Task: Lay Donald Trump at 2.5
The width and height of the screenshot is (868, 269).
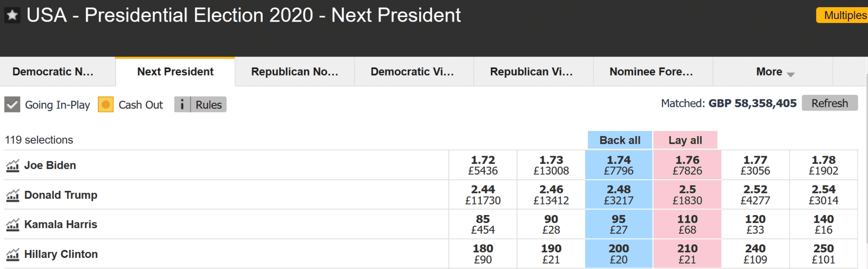Action: (687, 195)
